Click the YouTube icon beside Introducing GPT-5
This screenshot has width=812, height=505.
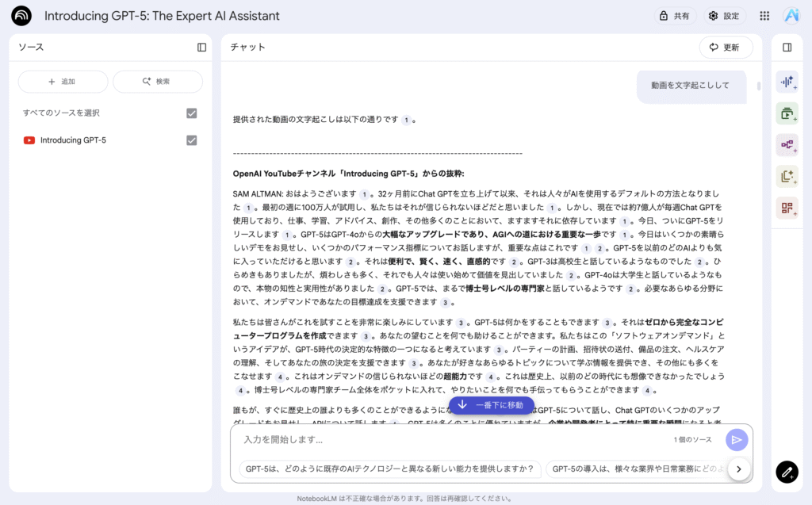pyautogui.click(x=29, y=140)
